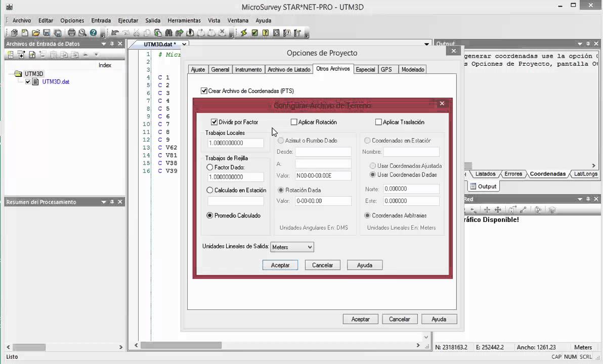The width and height of the screenshot is (603, 364).
Task: Open the Red panel menu arrow
Action: click(580, 199)
